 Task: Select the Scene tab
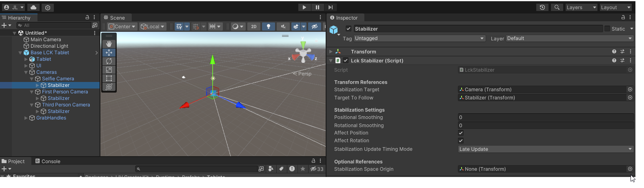point(114,18)
